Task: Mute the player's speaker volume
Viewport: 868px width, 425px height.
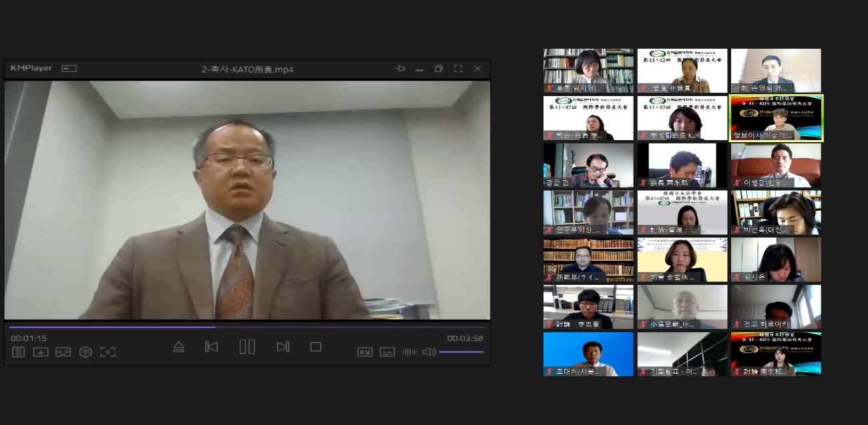Action: click(429, 352)
